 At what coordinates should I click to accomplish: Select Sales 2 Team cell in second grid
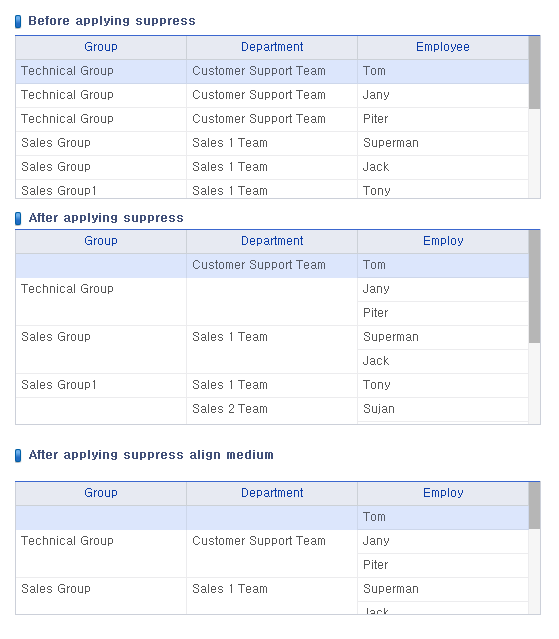tap(272, 409)
